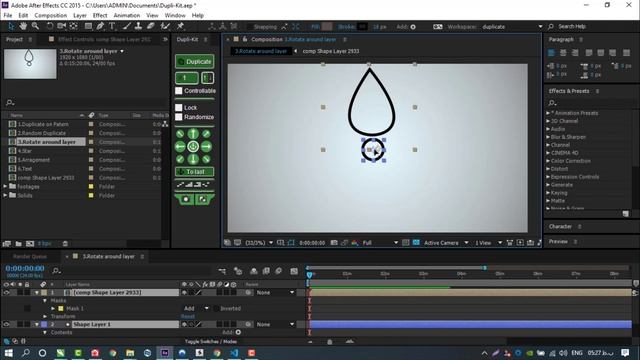
Task: Create new folder in Project panel
Action: 18,244
